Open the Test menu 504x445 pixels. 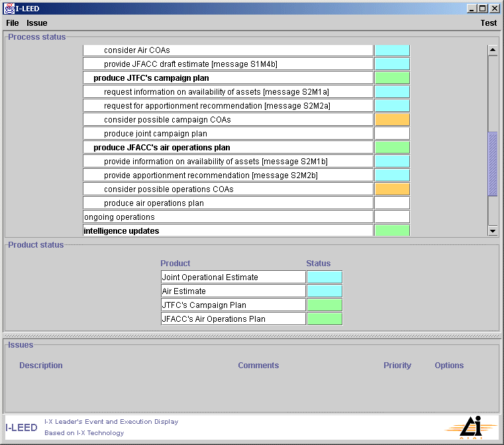click(x=488, y=23)
